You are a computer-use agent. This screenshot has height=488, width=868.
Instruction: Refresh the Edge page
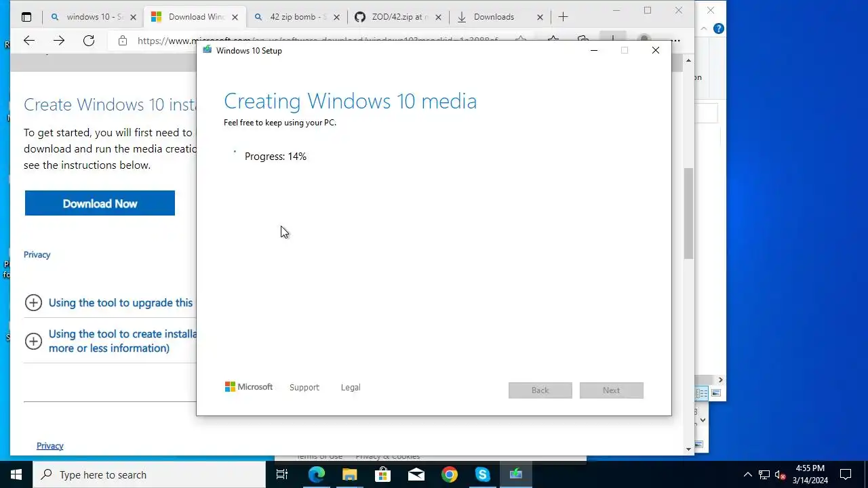[x=89, y=41]
